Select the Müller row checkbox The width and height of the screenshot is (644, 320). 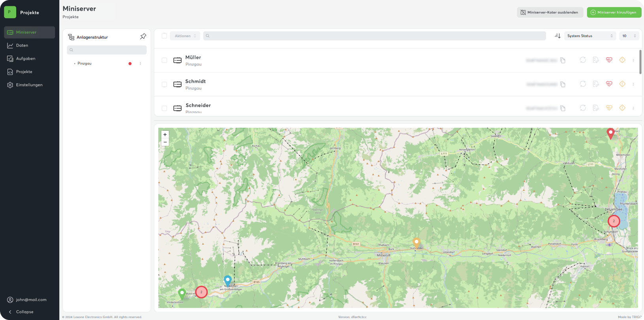pos(164,60)
